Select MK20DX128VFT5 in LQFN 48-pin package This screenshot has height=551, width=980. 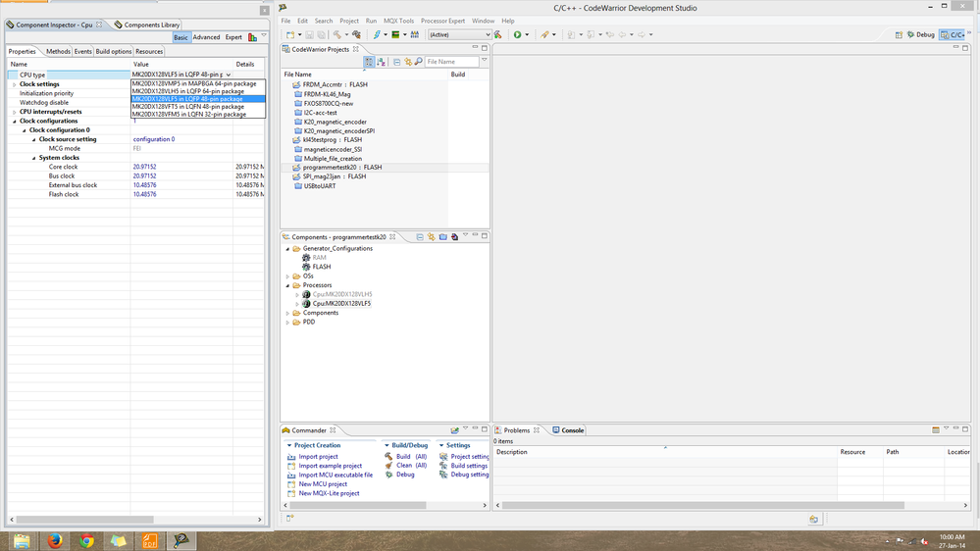[198, 107]
